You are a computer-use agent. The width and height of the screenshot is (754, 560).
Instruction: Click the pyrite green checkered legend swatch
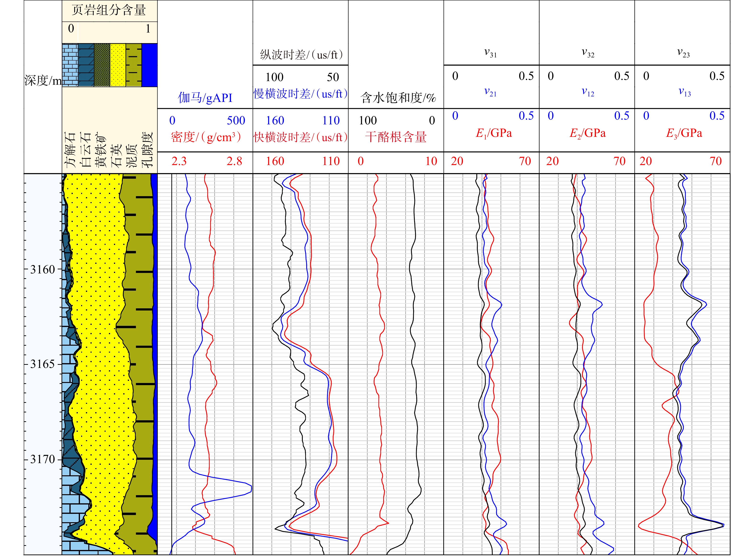tap(102, 65)
